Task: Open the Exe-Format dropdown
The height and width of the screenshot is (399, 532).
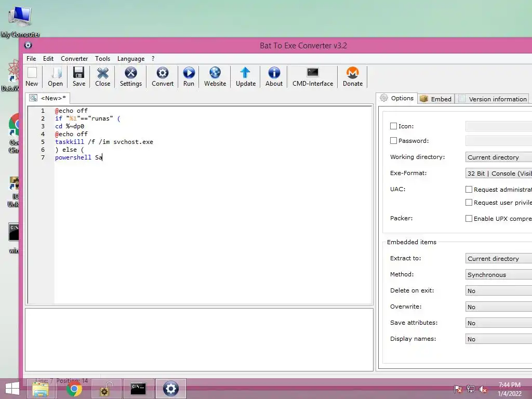Action: pos(499,174)
